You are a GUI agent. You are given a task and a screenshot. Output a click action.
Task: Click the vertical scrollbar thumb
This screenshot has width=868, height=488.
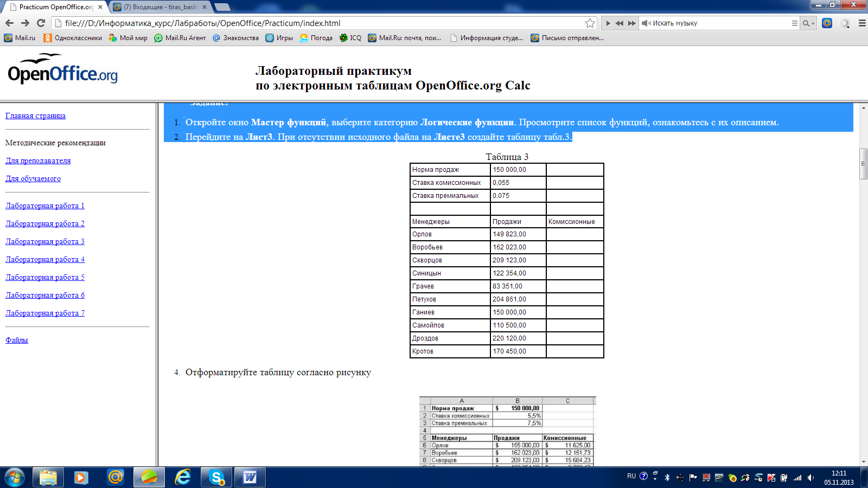(863, 163)
